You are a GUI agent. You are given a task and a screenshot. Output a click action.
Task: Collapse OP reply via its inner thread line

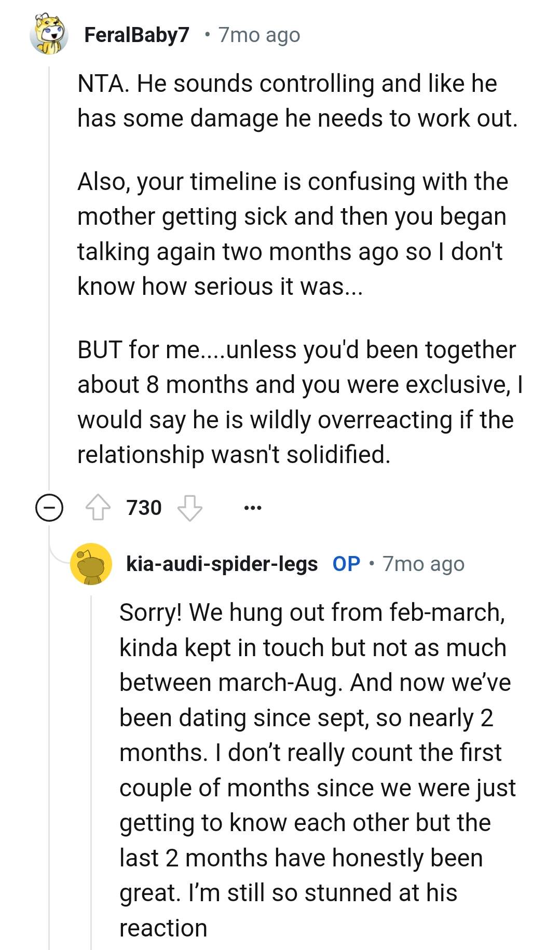click(91, 768)
